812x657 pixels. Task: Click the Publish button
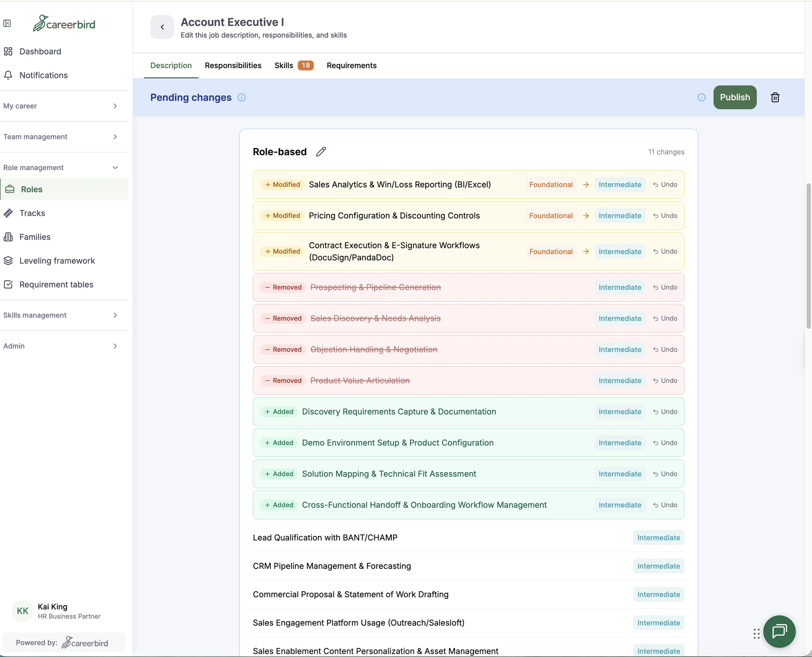tap(735, 97)
